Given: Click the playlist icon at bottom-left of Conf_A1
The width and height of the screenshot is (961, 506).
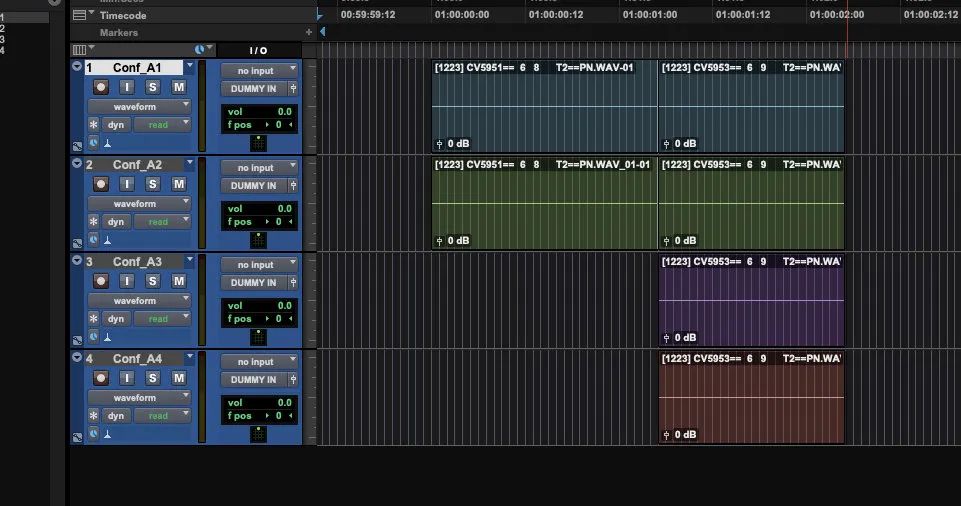Looking at the screenshot, I should tap(77, 145).
